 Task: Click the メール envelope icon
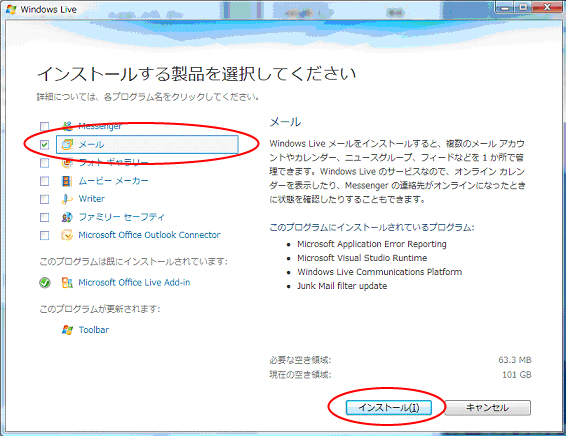click(67, 144)
